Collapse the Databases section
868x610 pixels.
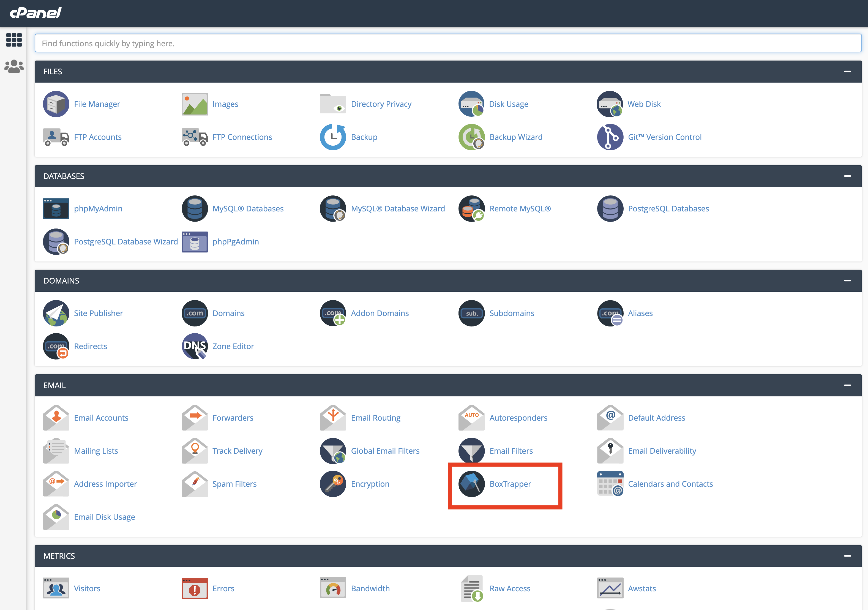click(847, 176)
